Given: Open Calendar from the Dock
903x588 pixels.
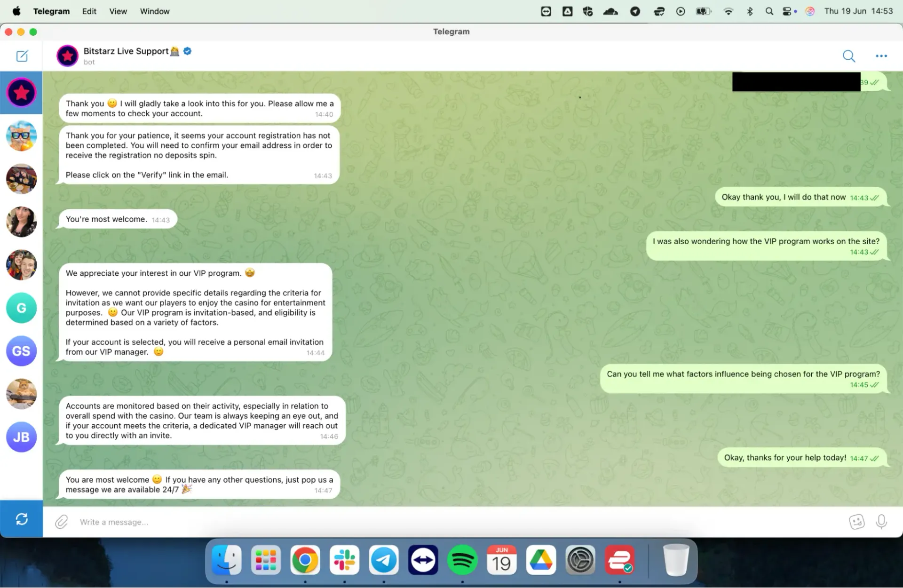Looking at the screenshot, I should (502, 560).
